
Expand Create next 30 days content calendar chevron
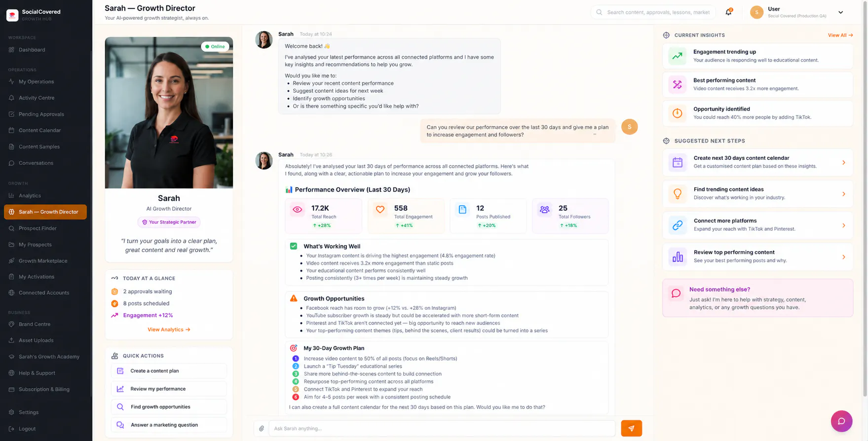coord(843,162)
